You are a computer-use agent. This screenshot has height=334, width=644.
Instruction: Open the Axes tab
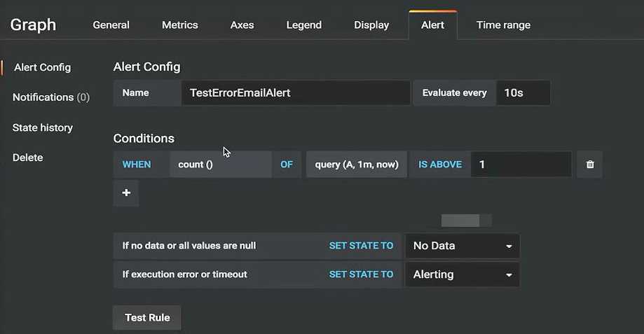tap(242, 25)
